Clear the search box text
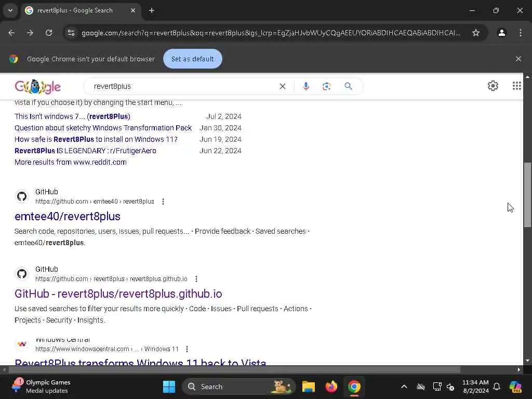Viewport: 532px width, 399px height. (x=282, y=87)
